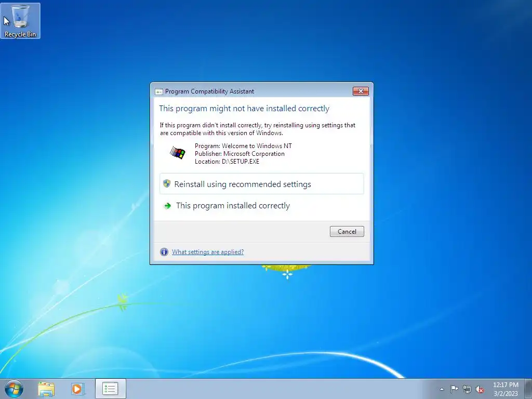The image size is (532, 399).
Task: Open Windows Explorer from the taskbar
Action: pos(46,389)
